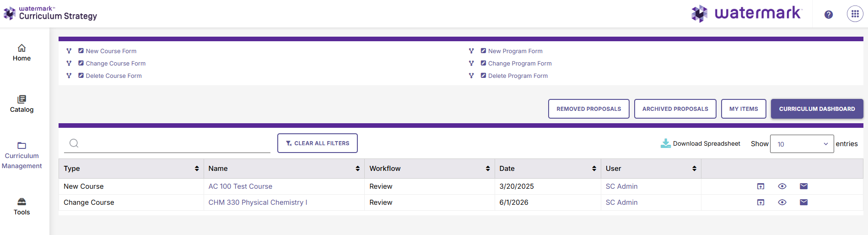The width and height of the screenshot is (868, 235).
Task: Click workflow icon beside New Program Form
Action: (x=471, y=51)
